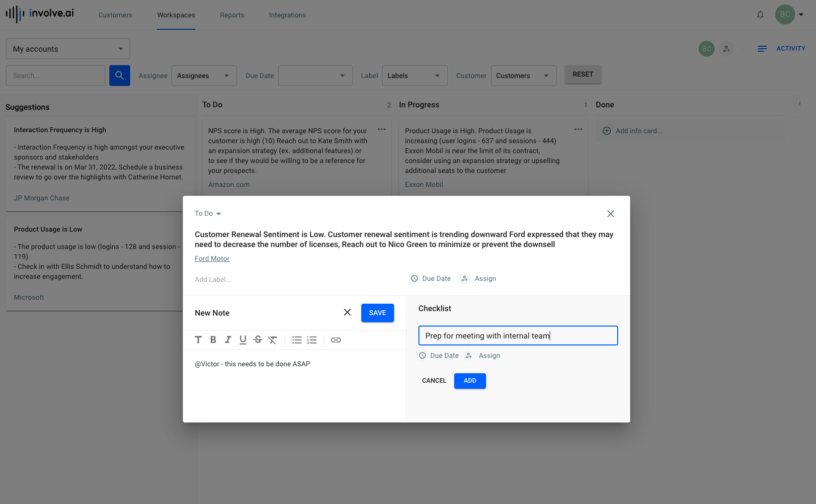Image resolution: width=816 pixels, height=504 pixels.
Task: Save the new note
Action: (x=378, y=313)
